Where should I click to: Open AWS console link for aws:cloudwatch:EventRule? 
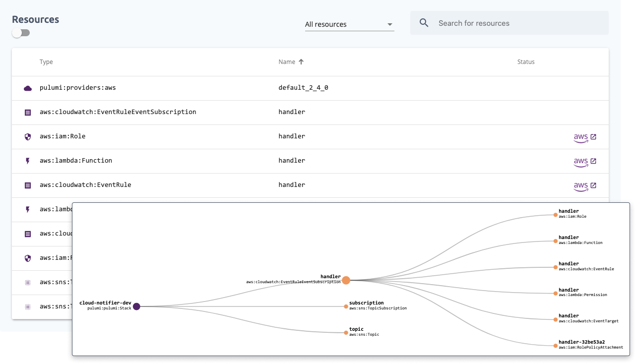coord(585,186)
